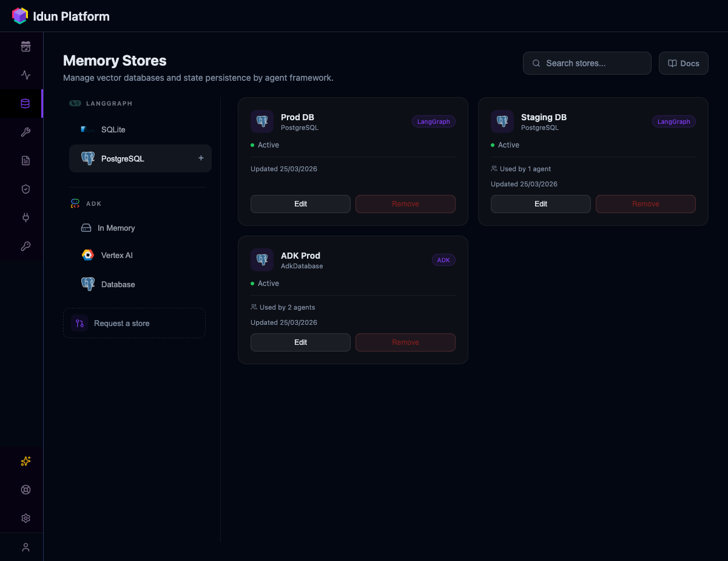
Task: Select the database memory sidebar icon
Action: 25,104
